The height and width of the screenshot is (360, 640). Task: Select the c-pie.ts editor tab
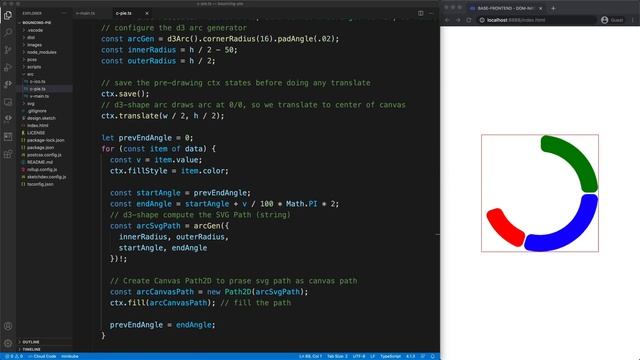pyautogui.click(x=124, y=13)
